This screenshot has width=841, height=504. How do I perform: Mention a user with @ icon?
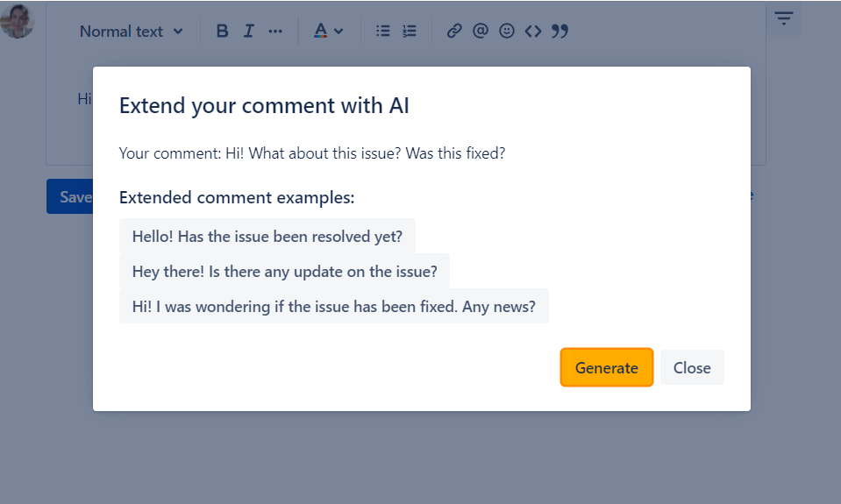tap(480, 31)
